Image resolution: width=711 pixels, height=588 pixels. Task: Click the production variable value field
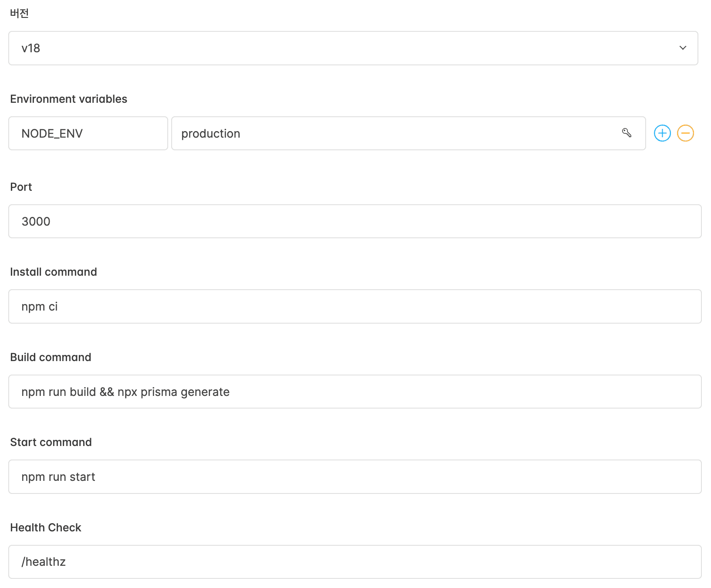392,133
